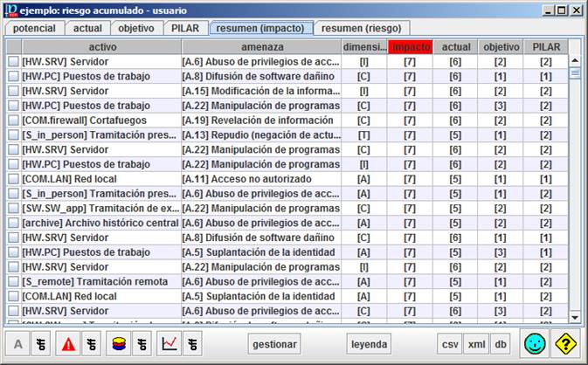Screen dimensions: 588x365
Task: Click the filter icon beside the warning triangle
Action: pos(92,344)
